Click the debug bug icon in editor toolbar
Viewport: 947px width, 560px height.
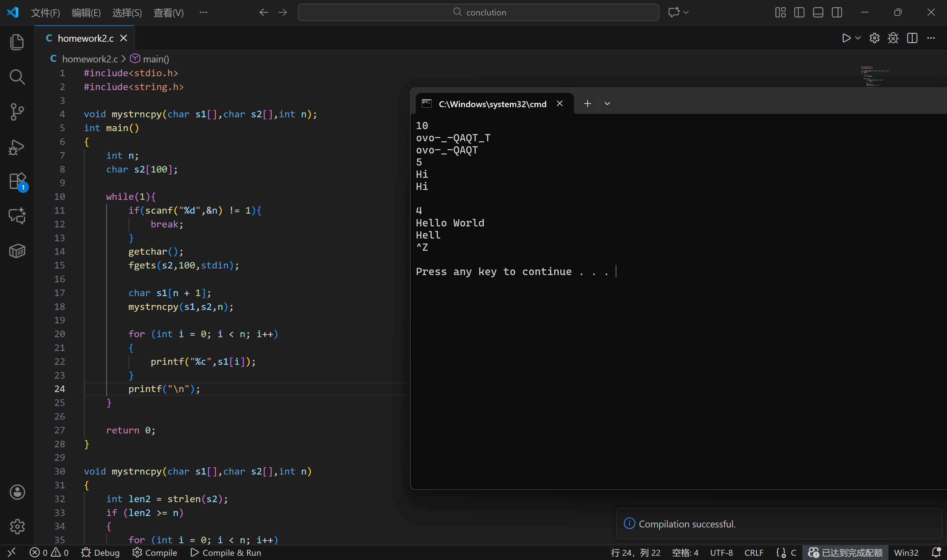point(893,38)
